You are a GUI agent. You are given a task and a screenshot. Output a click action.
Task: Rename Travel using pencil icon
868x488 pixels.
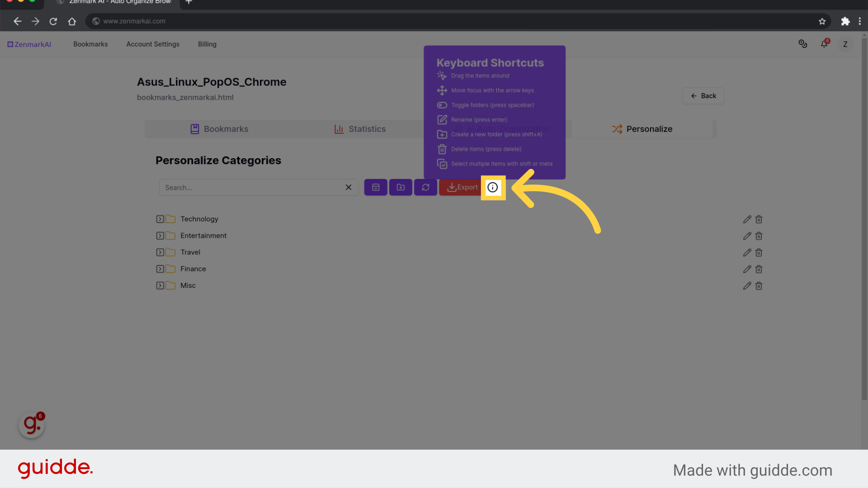coord(747,253)
